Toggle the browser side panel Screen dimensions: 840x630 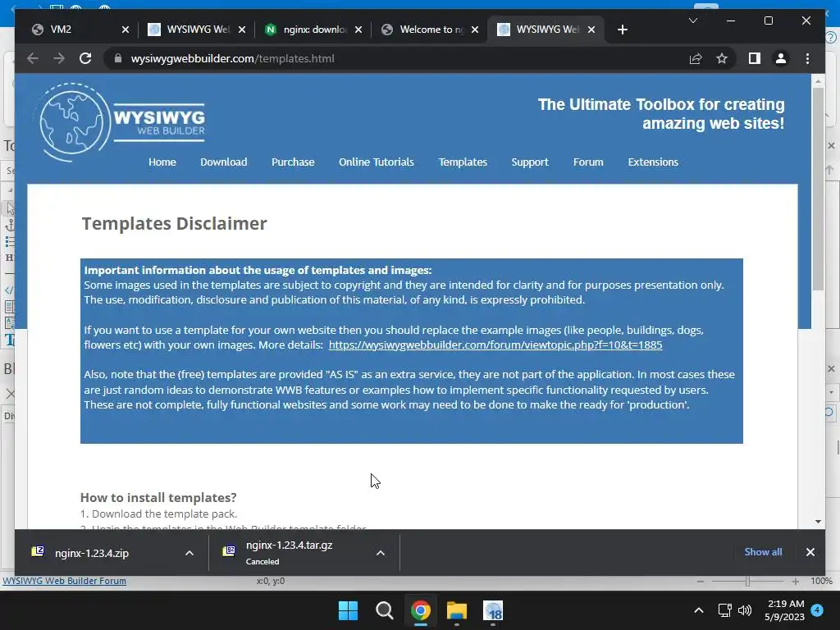coord(755,58)
